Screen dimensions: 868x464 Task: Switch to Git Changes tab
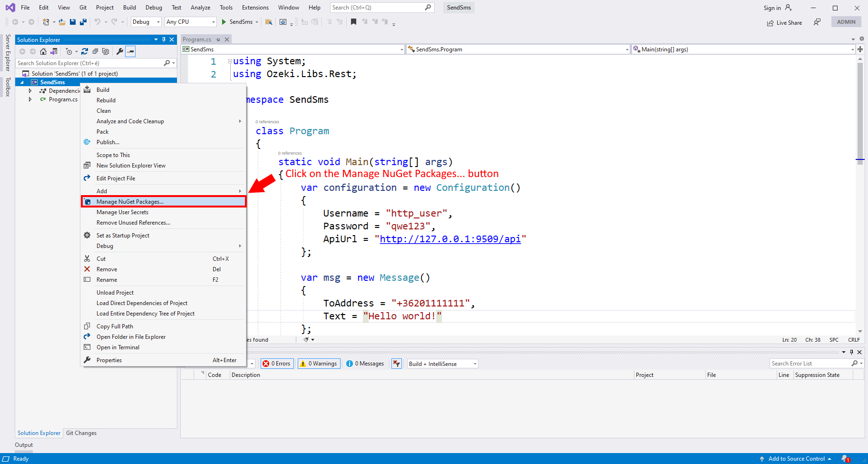click(81, 433)
